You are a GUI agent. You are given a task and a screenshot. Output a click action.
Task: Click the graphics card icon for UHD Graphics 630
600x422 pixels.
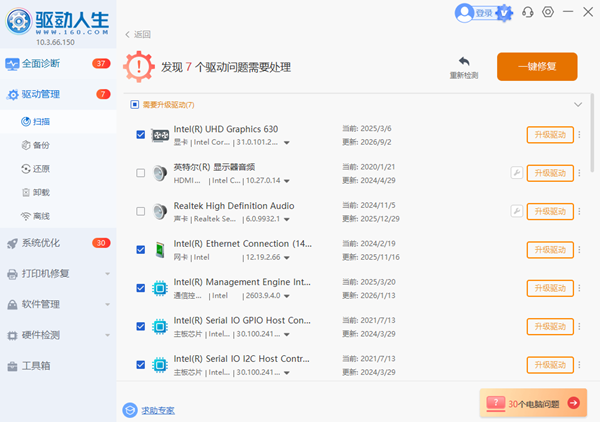click(160, 135)
